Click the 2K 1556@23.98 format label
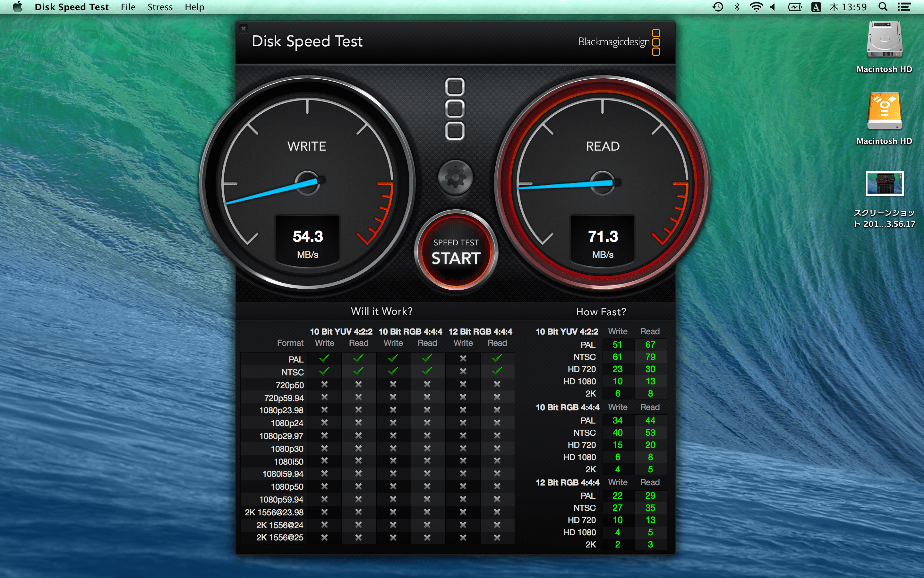Viewport: 924px width, 578px height. click(x=274, y=512)
